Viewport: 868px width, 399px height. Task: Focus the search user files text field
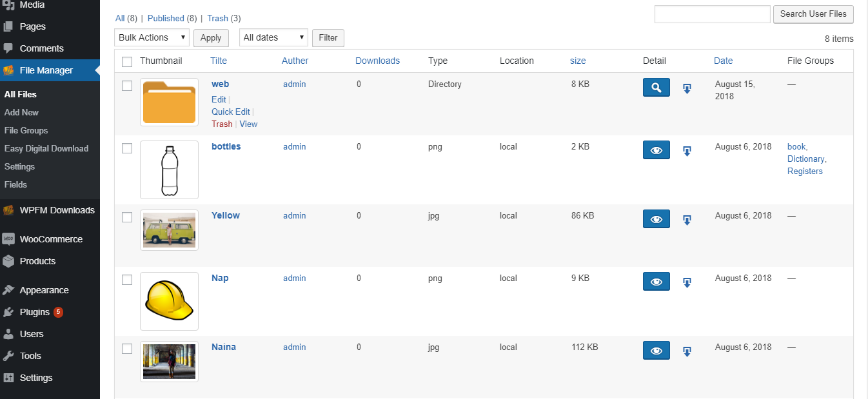[712, 14]
